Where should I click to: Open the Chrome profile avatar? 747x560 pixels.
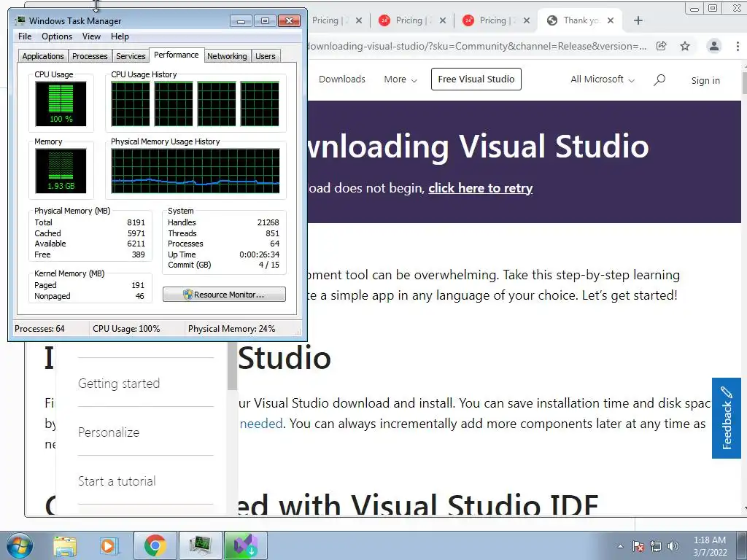[x=713, y=46]
